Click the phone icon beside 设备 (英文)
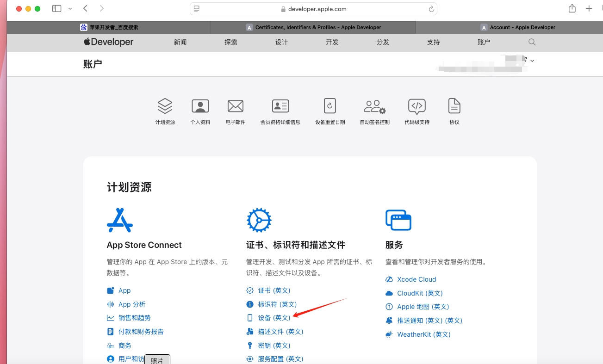 coord(250,318)
